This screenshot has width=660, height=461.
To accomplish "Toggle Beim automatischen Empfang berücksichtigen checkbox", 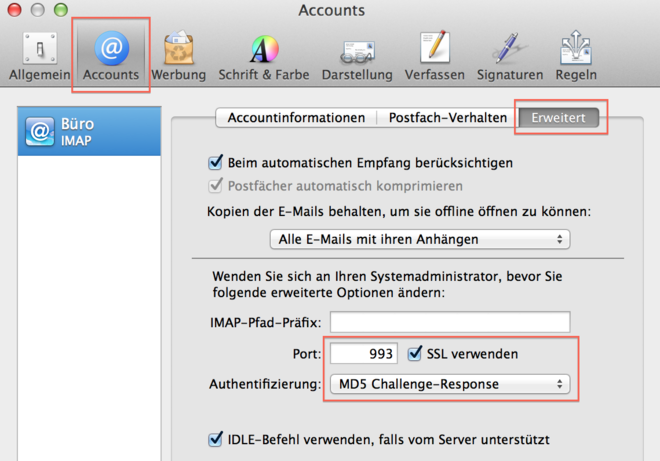I will coord(216,163).
